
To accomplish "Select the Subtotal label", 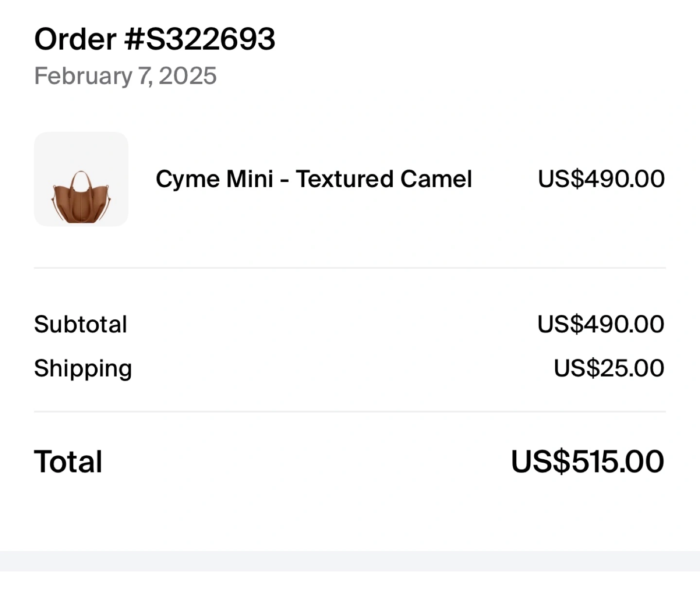I will point(81,324).
